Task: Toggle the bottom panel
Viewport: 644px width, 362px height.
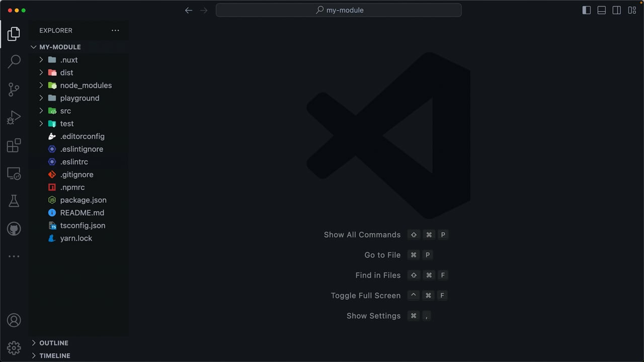Action: coord(601,10)
